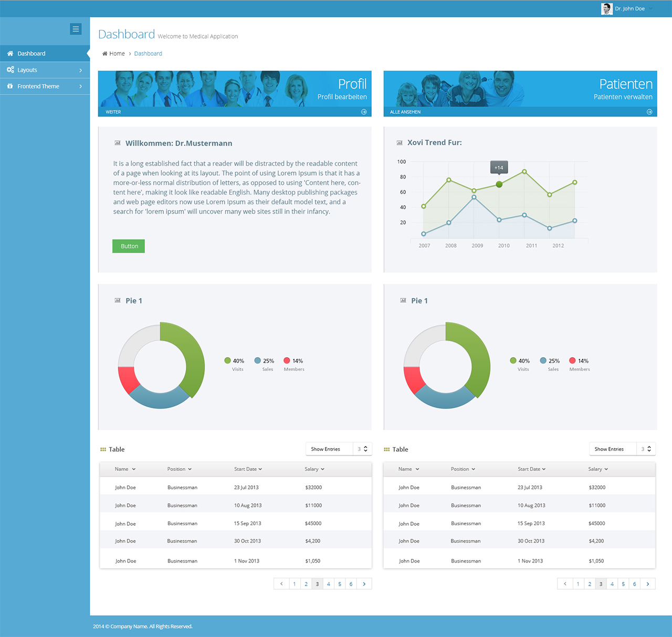Viewport: 672px width, 637px height.
Task: Click the chart icon beside the left Pie 1 title
Action: click(118, 300)
